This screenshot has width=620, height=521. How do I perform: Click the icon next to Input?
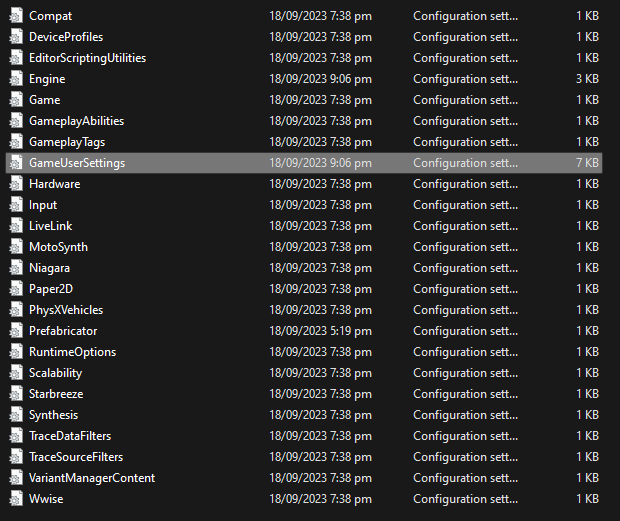[16, 205]
